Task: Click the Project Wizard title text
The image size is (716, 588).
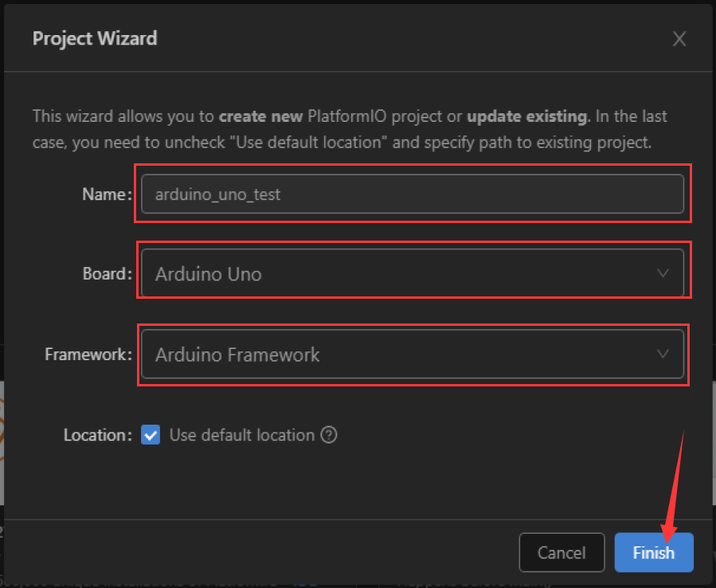Action: 94,38
